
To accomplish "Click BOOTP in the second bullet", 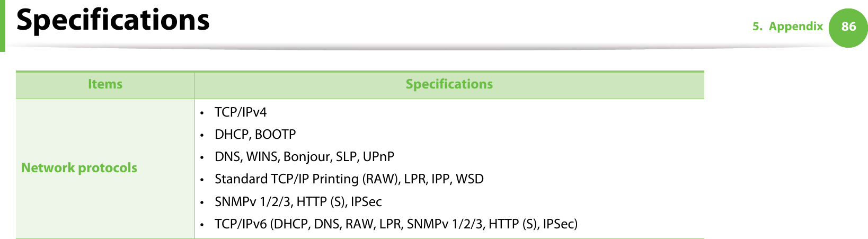I will tap(275, 135).
